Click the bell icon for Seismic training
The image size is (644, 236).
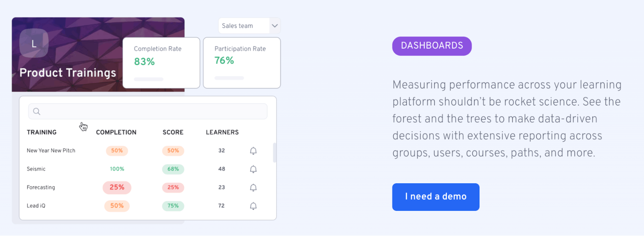[x=253, y=169]
